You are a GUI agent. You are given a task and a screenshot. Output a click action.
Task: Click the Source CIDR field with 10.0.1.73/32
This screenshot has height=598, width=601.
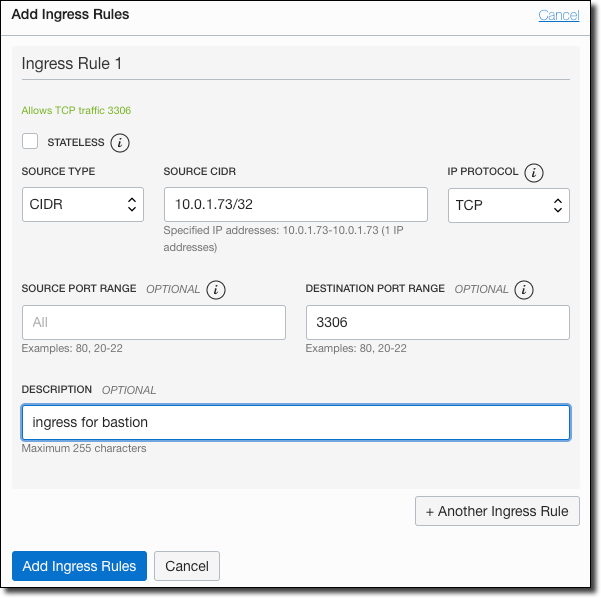[x=295, y=205]
